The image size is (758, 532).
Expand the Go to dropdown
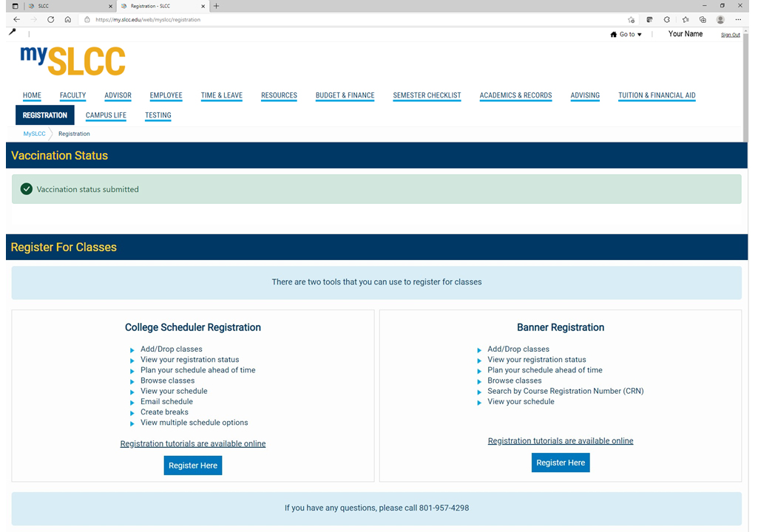[x=626, y=35]
